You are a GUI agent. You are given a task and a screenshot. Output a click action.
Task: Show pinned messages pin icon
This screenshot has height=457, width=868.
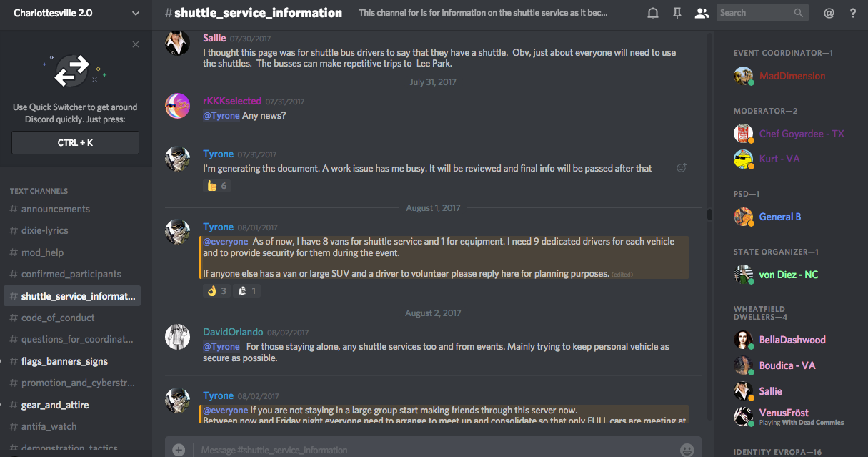point(677,13)
